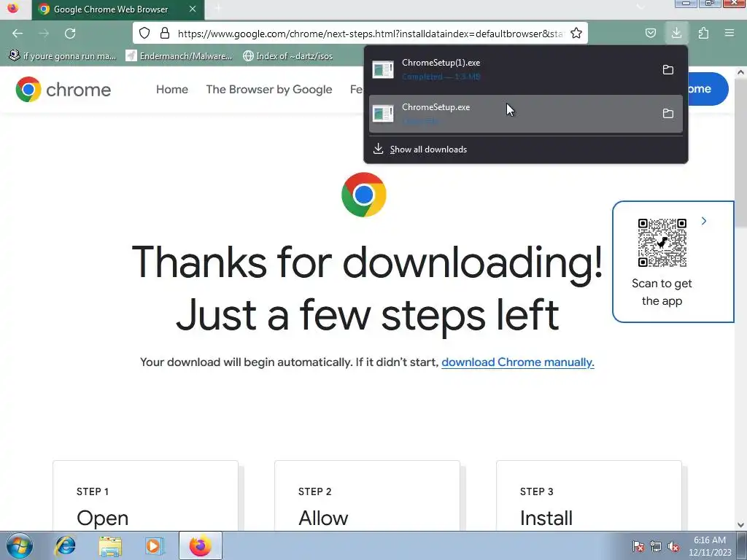This screenshot has width=747, height=560.
Task: Open bookmark 'if youre gonna run ma...'
Action: click(63, 56)
